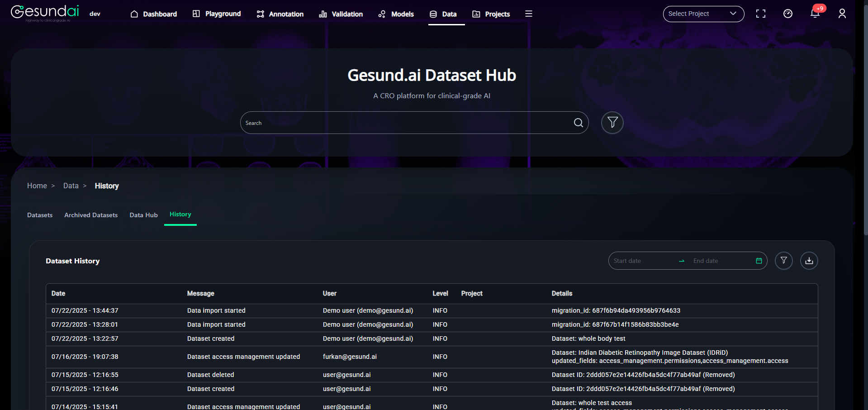868x410 pixels.
Task: Click 'Dataset: whole body test' detail
Action: (588, 339)
